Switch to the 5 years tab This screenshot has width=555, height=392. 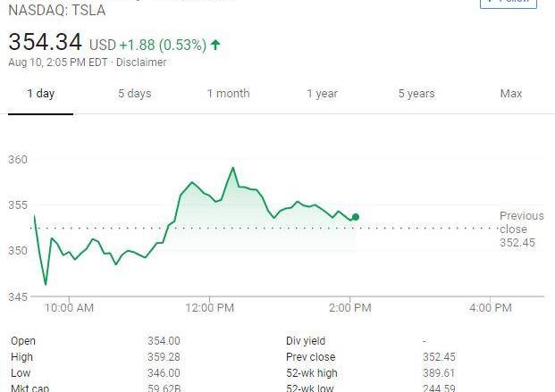(x=416, y=94)
